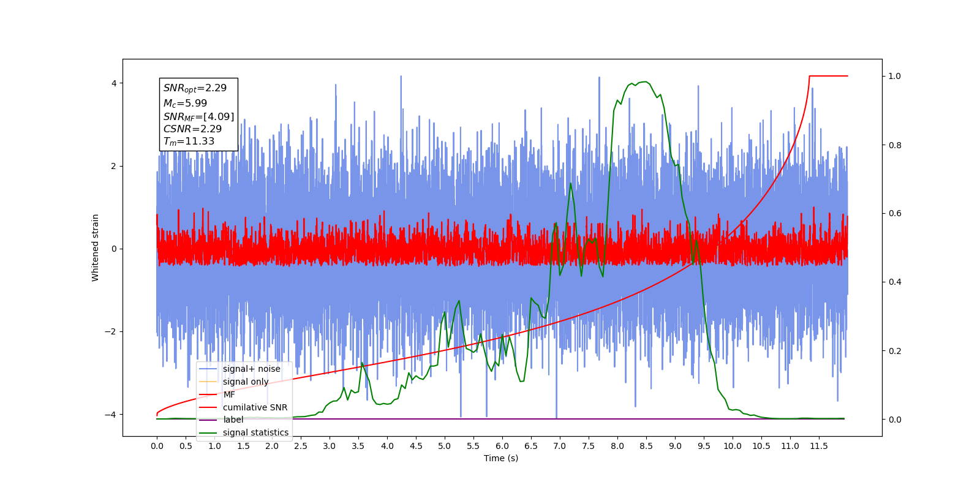Click the −4 tick on strain axis
The width and height of the screenshot is (980, 490).
pyautogui.click(x=111, y=415)
